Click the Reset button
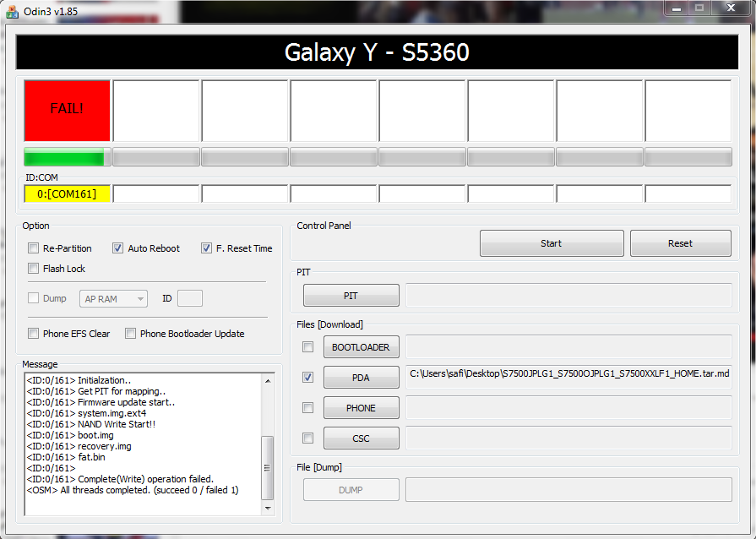The height and width of the screenshot is (539, 756). (x=680, y=243)
